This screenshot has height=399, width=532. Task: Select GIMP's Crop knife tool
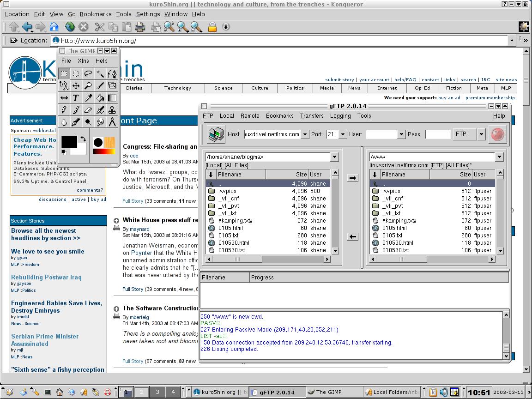pyautogui.click(x=100, y=85)
